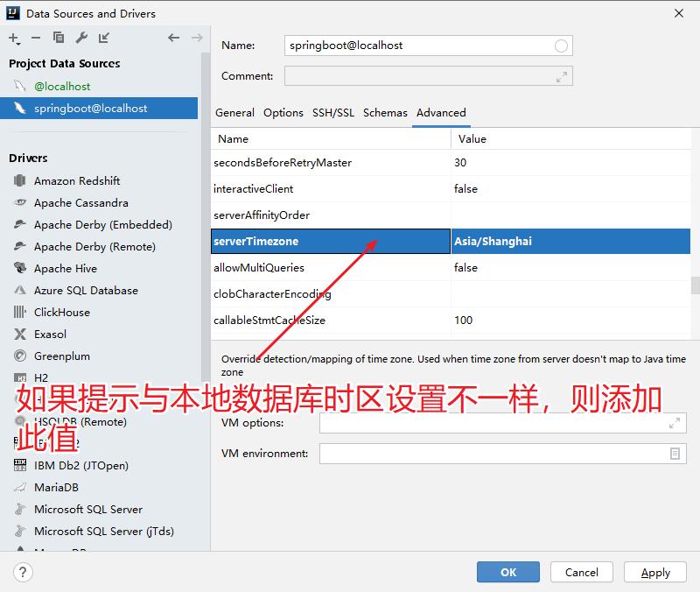The width and height of the screenshot is (700, 592).
Task: Switch to the Options tab
Action: coord(283,113)
